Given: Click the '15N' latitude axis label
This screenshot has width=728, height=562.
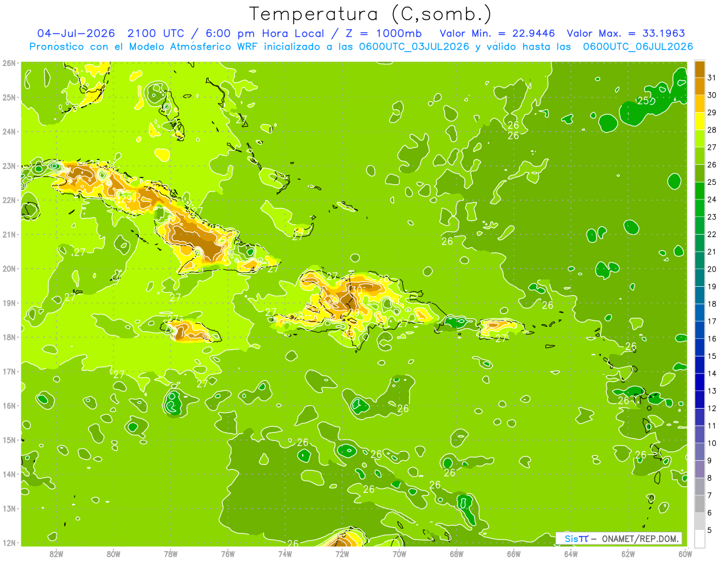Looking at the screenshot, I should coord(9,440).
